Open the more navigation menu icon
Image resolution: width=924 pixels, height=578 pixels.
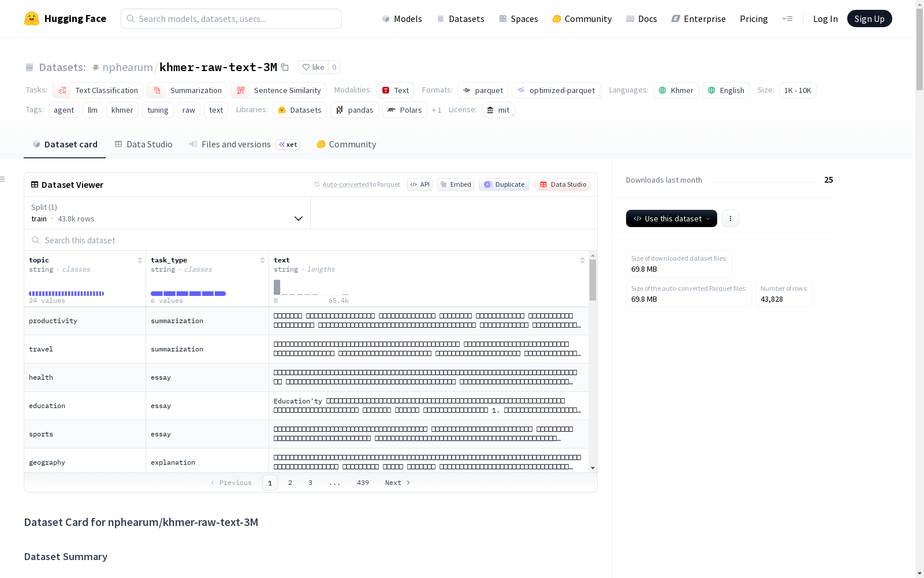(787, 18)
